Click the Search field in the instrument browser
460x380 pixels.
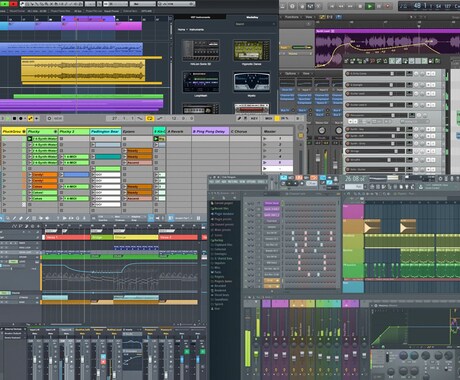pos(255,24)
